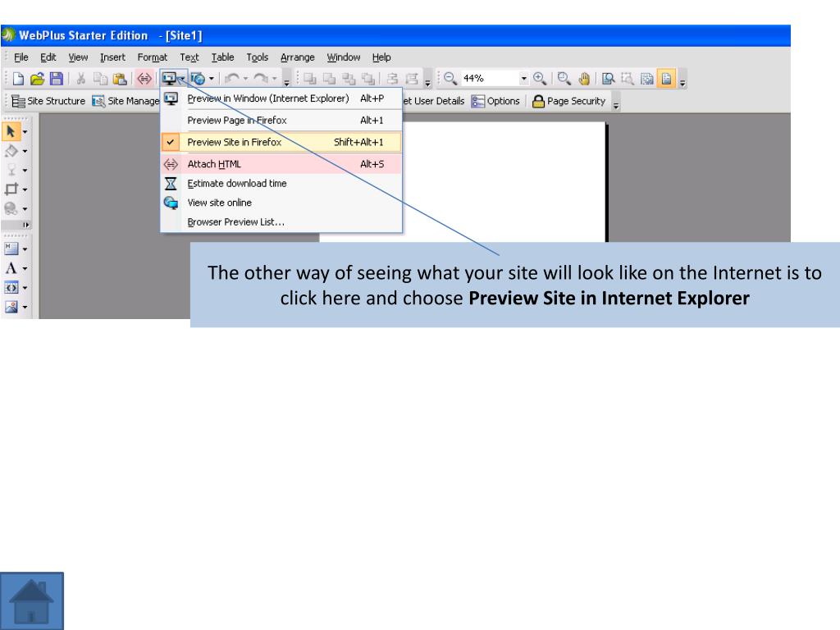
Task: Click the Zoom Out magnifier icon
Action: pos(450,79)
